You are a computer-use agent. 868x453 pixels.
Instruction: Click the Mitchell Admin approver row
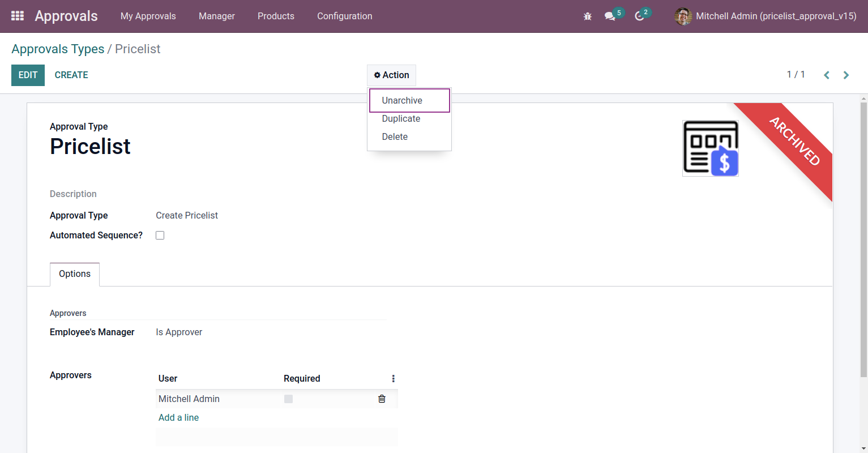pos(277,399)
